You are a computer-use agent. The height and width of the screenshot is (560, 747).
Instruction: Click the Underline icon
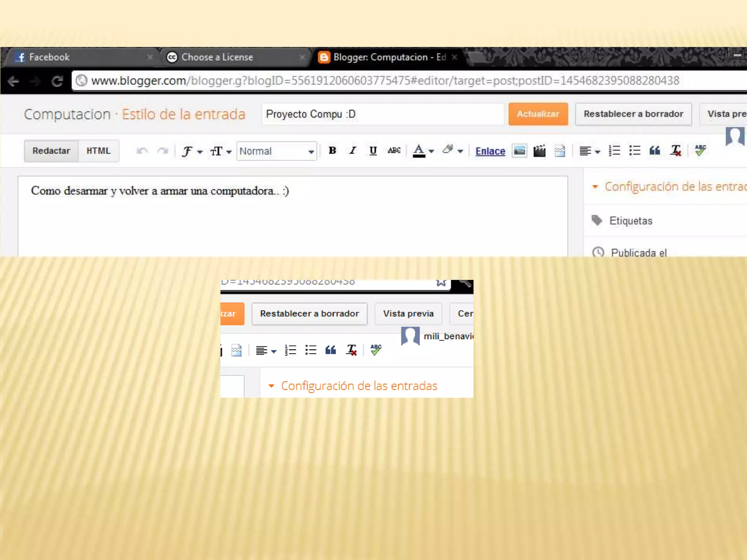click(373, 151)
